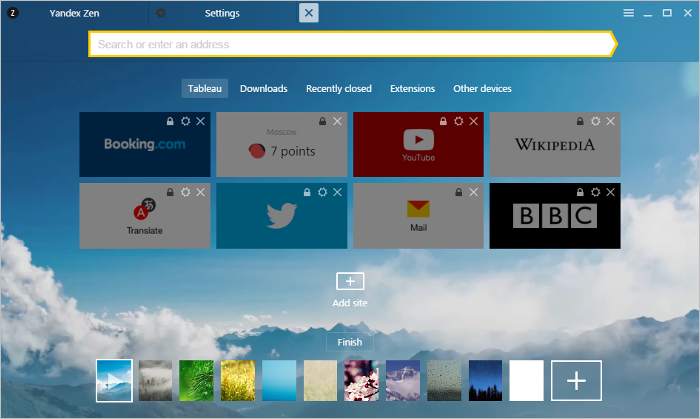The width and height of the screenshot is (700, 419).
Task: Open the Booking.com site tile
Action: (145, 144)
